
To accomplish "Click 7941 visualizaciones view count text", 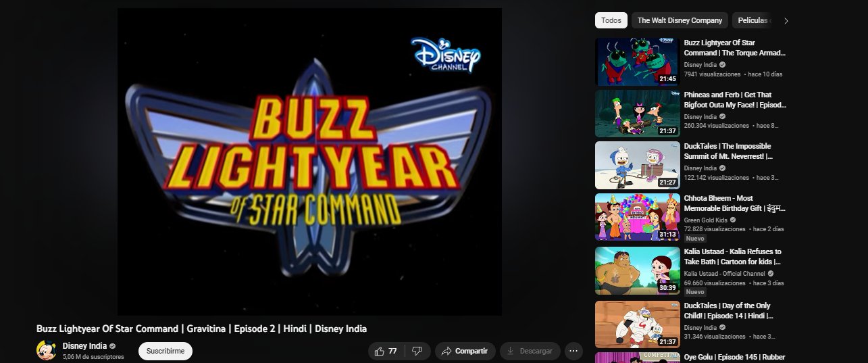I will [x=712, y=74].
